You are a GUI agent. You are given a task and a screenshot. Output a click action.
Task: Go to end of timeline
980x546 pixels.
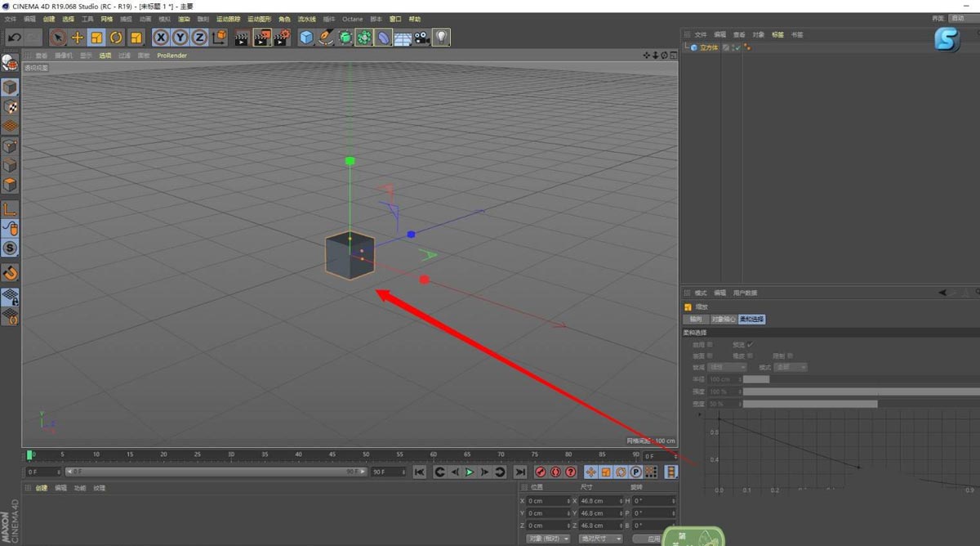tap(519, 472)
